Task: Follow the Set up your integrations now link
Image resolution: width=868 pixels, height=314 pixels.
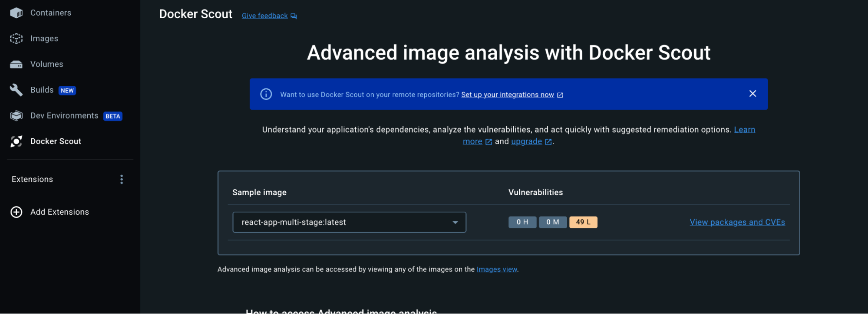Action: point(507,95)
